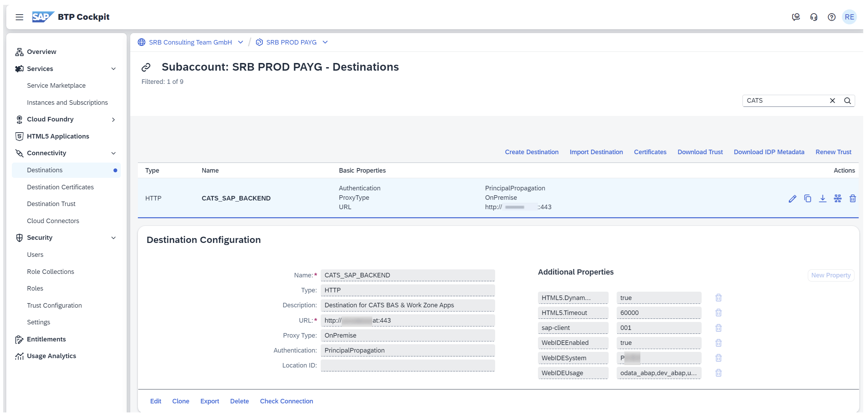
Task: Click the Create Destination link
Action: (531, 152)
